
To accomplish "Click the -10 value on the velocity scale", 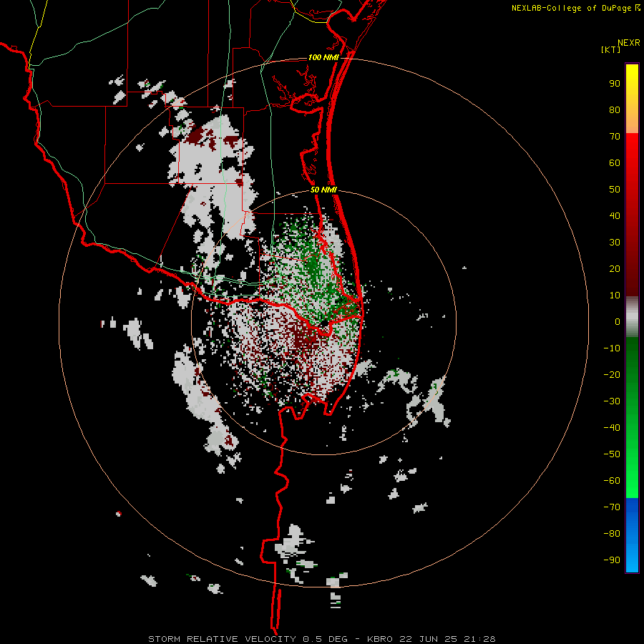I will (612, 348).
